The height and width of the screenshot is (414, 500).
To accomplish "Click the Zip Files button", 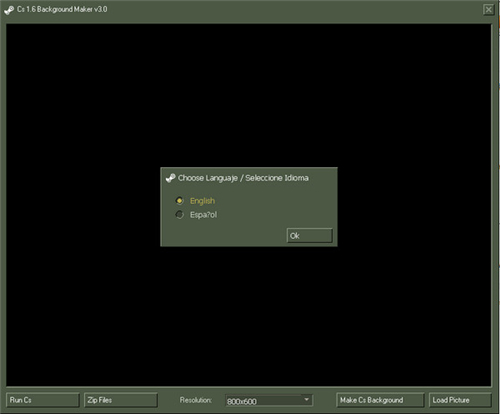I will coord(121,400).
